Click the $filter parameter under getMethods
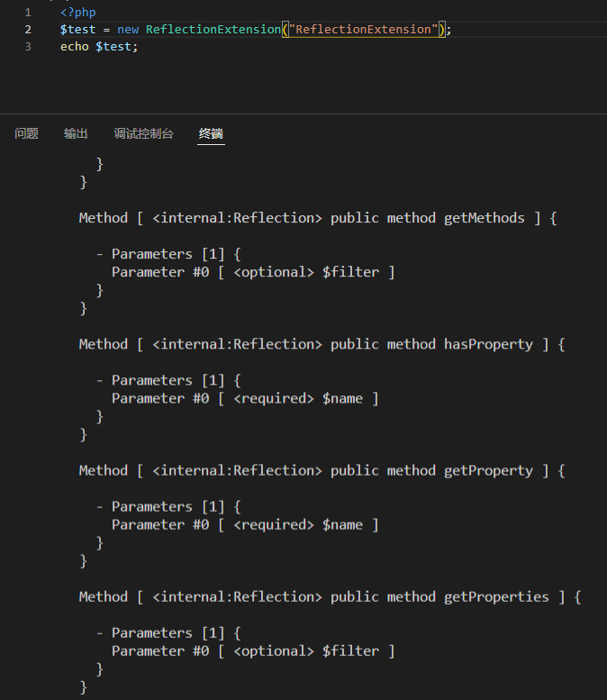607x700 pixels. [x=351, y=272]
